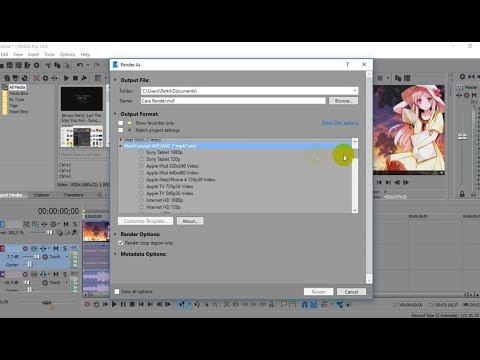Mute the video track with M button
Image resolution: width=480 pixels, height=360 pixels.
tap(66, 224)
